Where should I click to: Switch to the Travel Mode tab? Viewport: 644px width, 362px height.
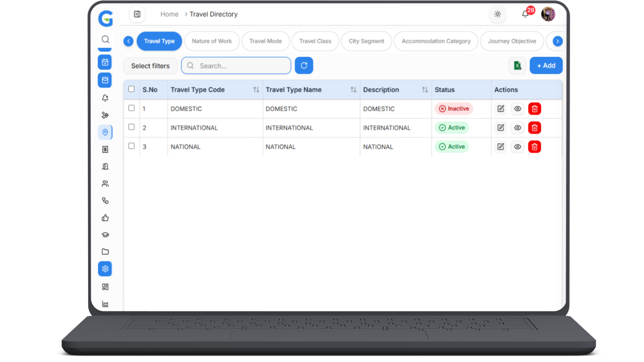pos(265,41)
